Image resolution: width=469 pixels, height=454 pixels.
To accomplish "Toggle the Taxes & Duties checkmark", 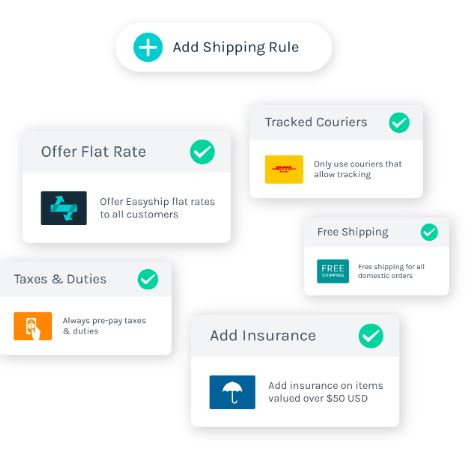I will [x=148, y=279].
